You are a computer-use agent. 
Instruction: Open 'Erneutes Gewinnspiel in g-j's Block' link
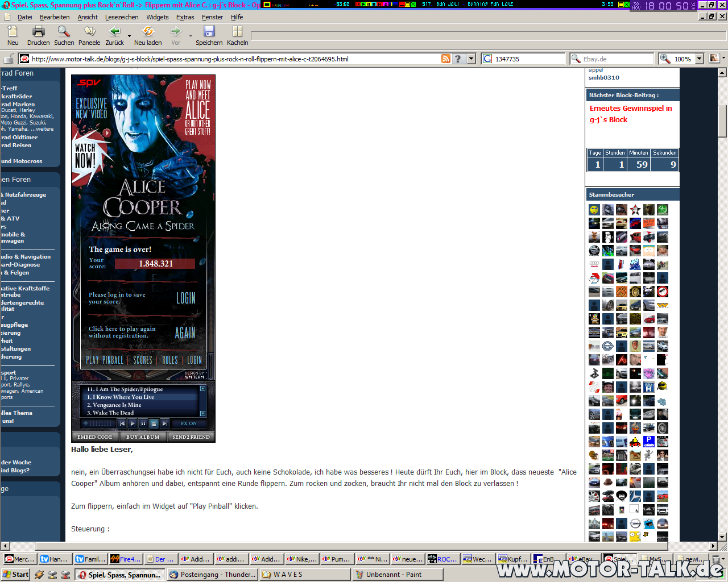point(631,114)
